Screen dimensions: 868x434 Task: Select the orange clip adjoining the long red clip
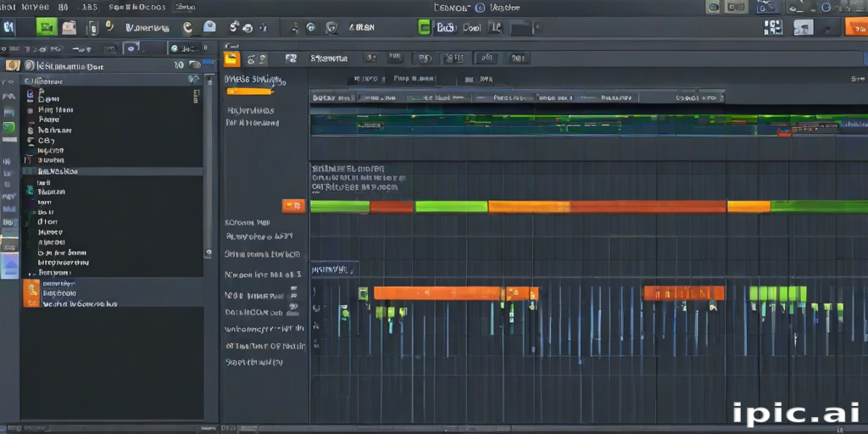pos(529,207)
